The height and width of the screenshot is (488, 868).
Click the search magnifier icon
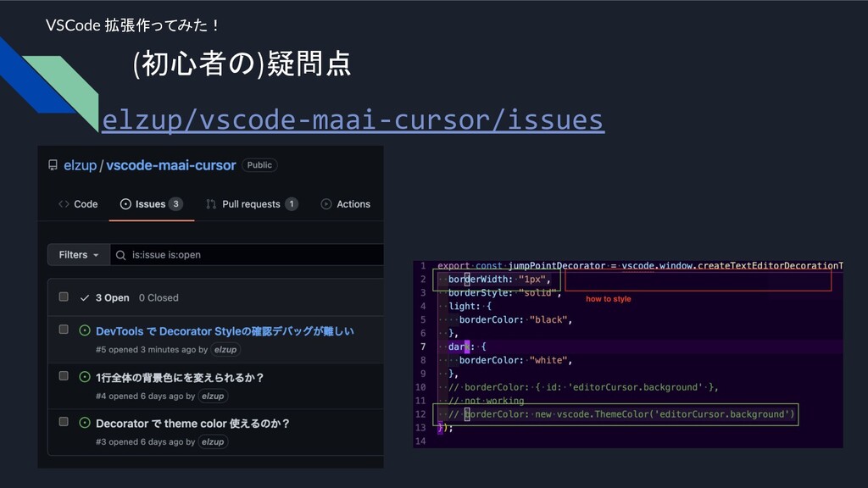[120, 255]
